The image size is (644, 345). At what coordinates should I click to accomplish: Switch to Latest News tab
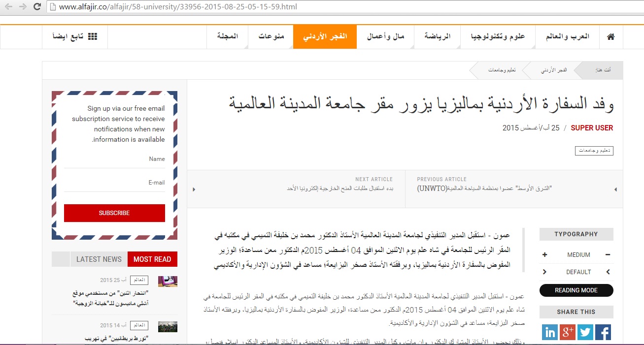(99, 259)
